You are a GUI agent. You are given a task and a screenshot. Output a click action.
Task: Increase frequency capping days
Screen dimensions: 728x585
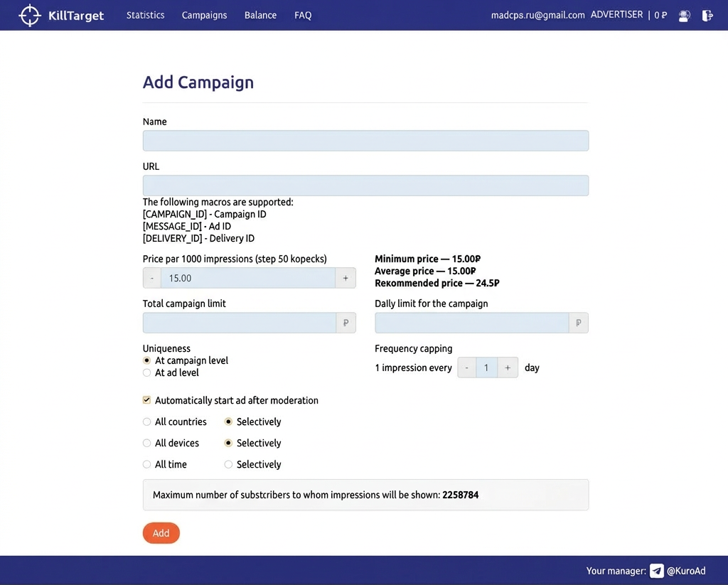508,367
